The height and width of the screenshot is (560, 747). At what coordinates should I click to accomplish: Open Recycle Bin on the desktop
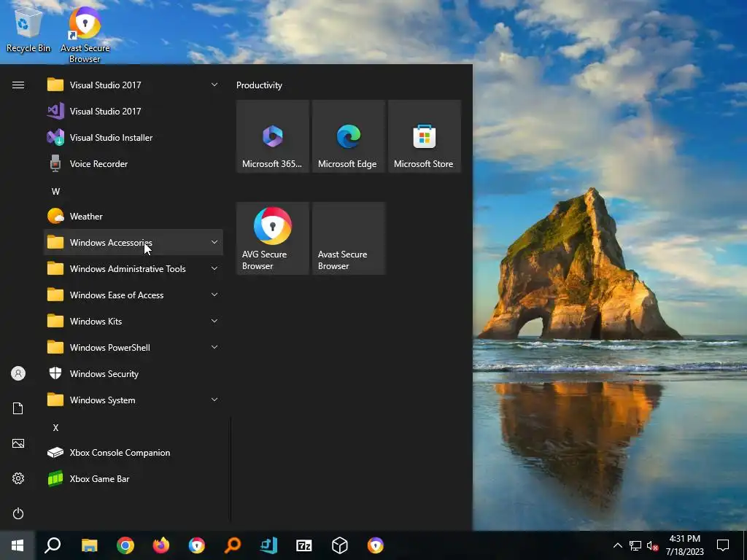point(28,28)
